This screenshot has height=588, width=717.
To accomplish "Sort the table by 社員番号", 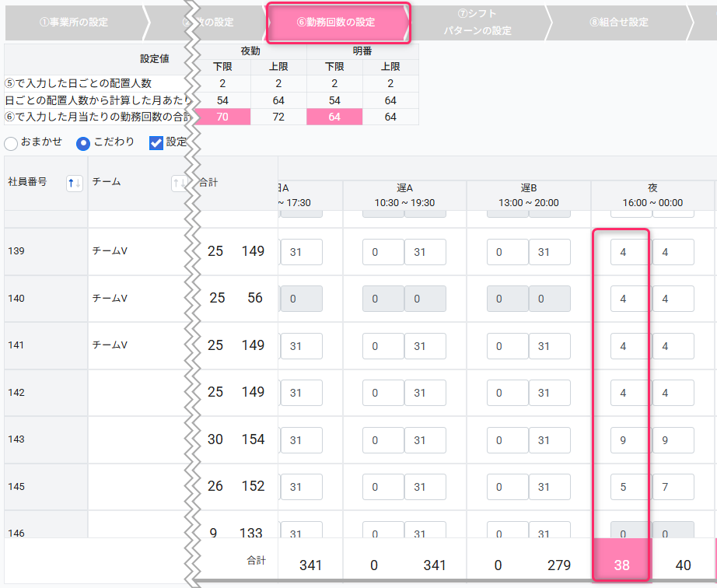I will pyautogui.click(x=75, y=183).
